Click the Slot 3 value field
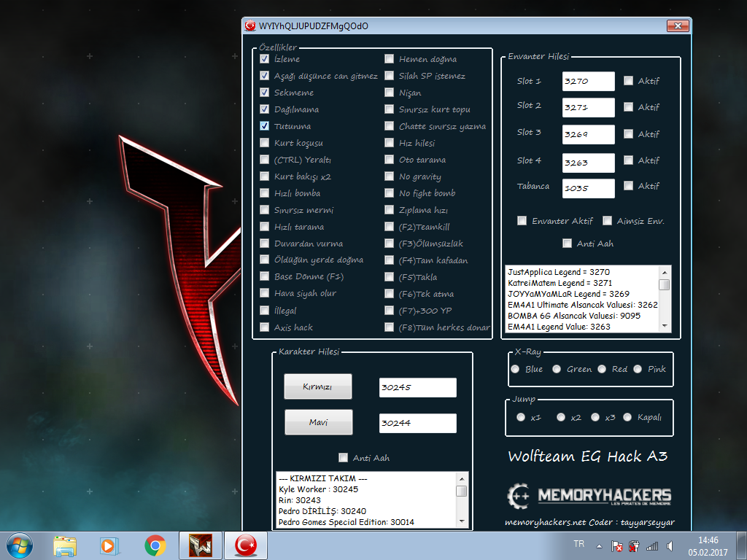This screenshot has width=747, height=560. [x=589, y=134]
